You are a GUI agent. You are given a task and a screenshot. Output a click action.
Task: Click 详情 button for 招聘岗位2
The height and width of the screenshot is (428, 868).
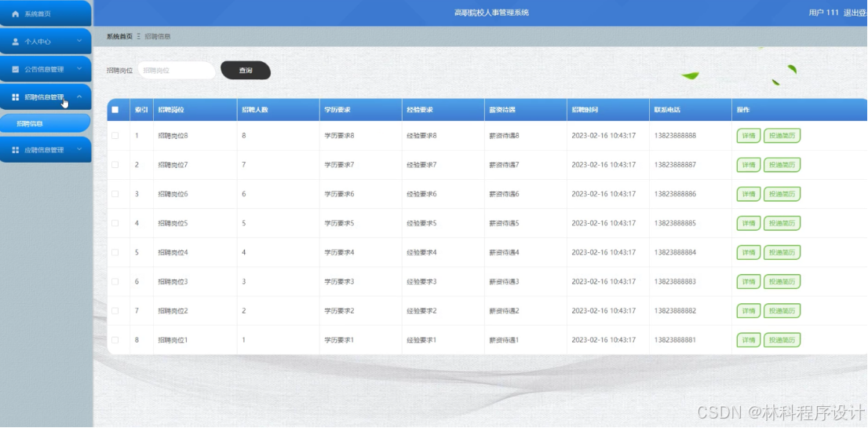click(749, 311)
